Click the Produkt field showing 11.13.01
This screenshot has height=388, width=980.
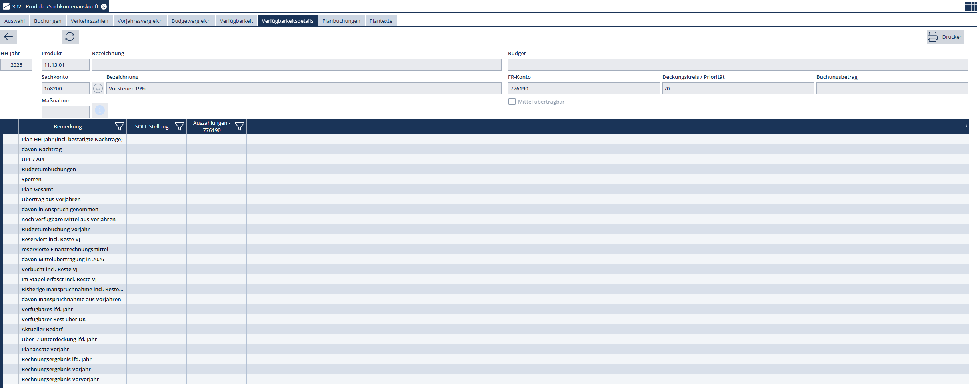65,65
